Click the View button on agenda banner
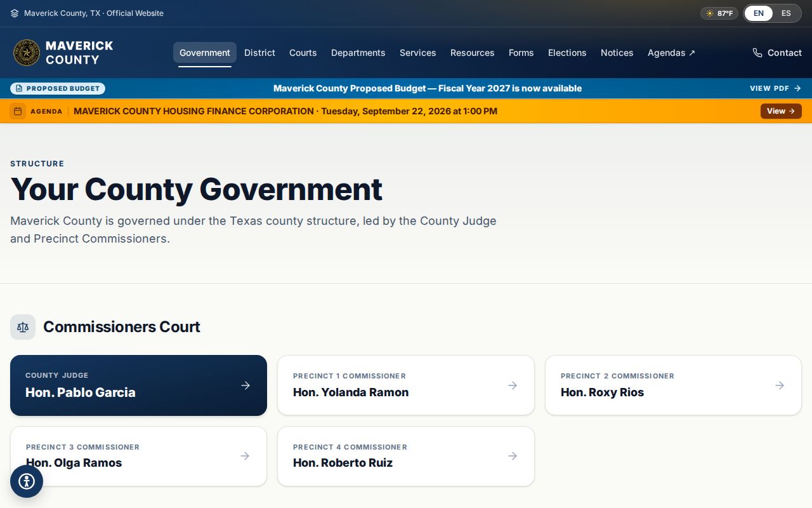The image size is (812, 508). pyautogui.click(x=781, y=111)
